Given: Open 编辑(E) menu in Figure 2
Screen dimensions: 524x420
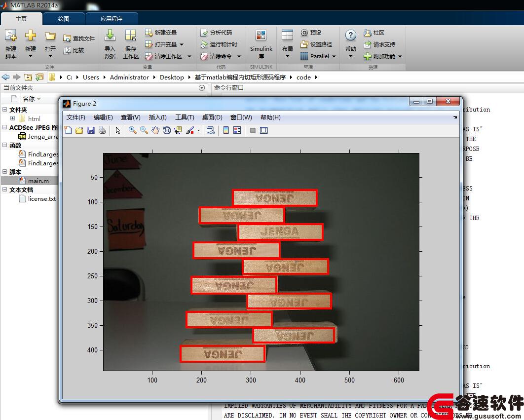Looking at the screenshot, I should [103, 117].
